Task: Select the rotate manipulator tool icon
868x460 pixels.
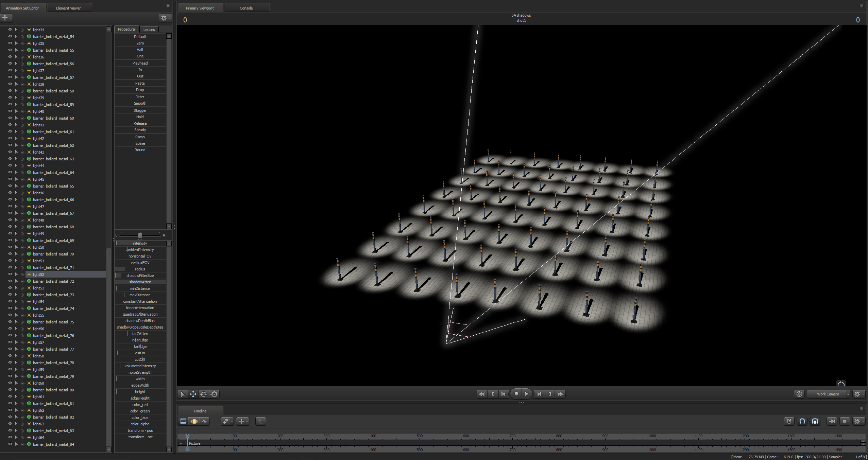Action: 203,394
